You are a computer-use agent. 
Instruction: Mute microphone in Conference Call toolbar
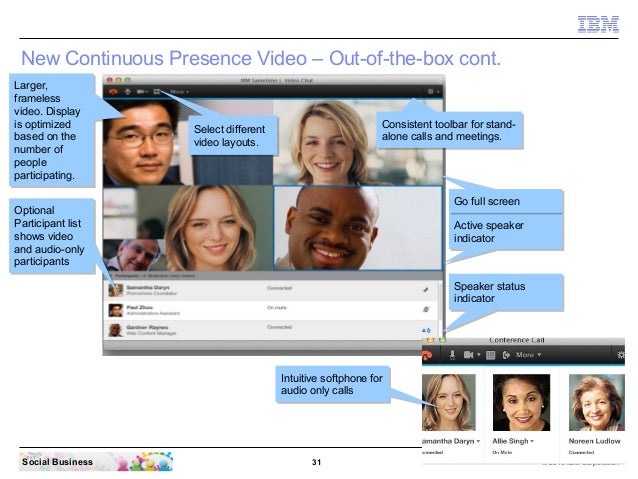point(452,355)
